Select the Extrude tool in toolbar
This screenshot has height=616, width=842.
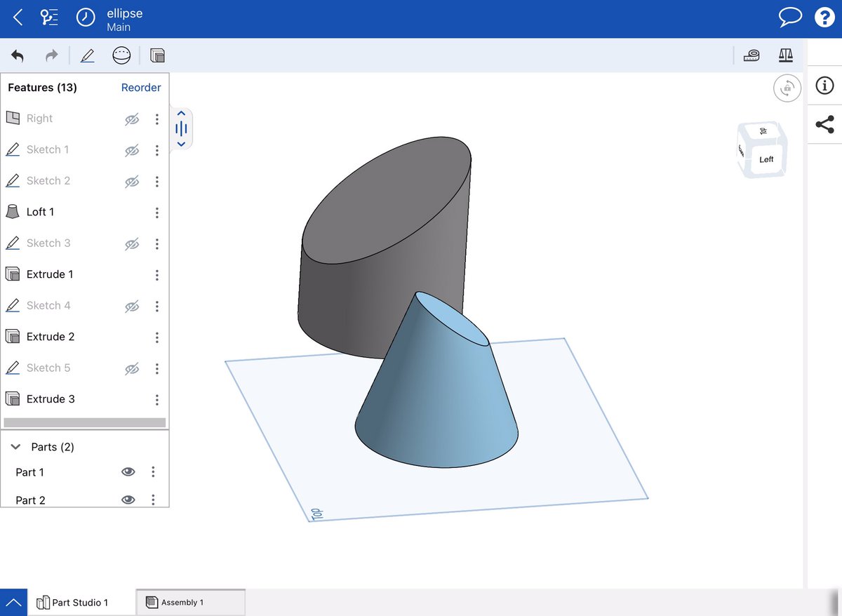(158, 55)
